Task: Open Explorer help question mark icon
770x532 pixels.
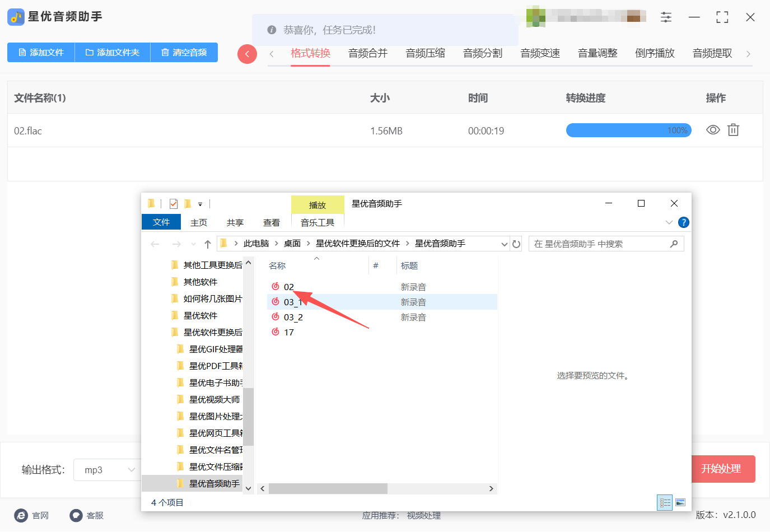Action: tap(683, 222)
